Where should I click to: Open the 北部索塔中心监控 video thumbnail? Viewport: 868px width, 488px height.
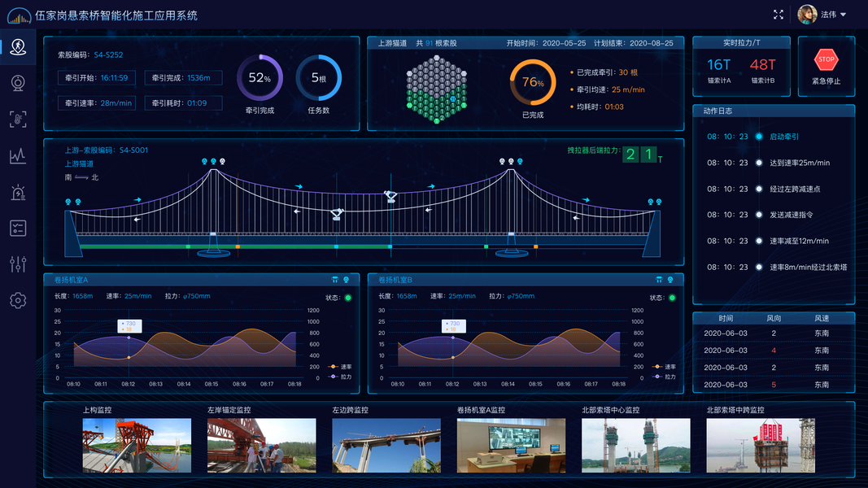pyautogui.click(x=636, y=446)
